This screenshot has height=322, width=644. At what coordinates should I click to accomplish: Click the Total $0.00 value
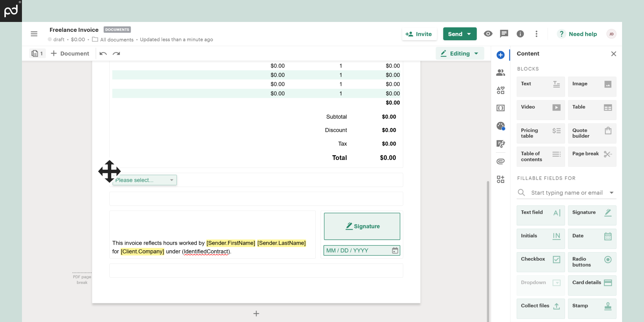coord(388,158)
